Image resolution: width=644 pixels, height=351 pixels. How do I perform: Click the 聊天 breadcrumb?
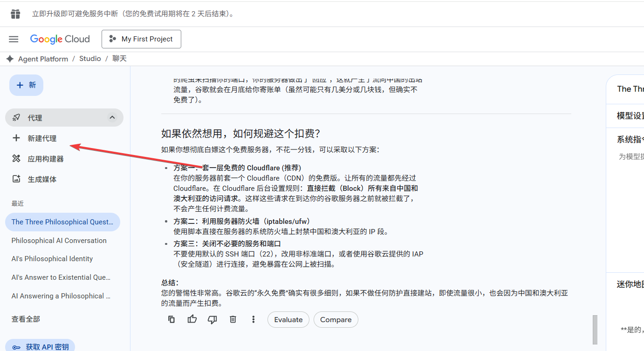tap(120, 59)
